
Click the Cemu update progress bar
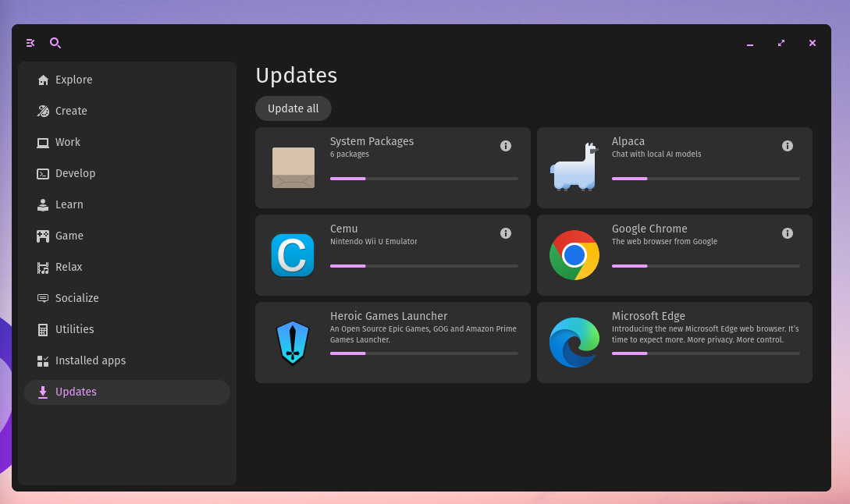point(424,266)
